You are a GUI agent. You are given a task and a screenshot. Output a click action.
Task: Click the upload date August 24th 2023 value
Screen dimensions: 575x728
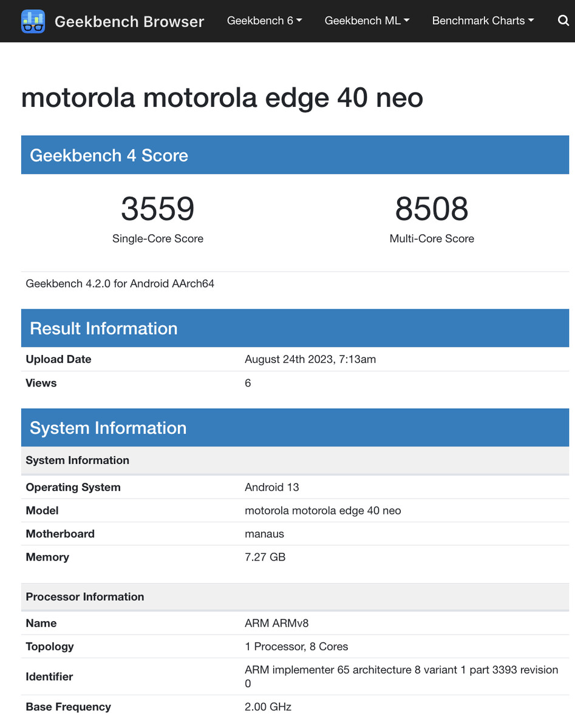(x=310, y=359)
